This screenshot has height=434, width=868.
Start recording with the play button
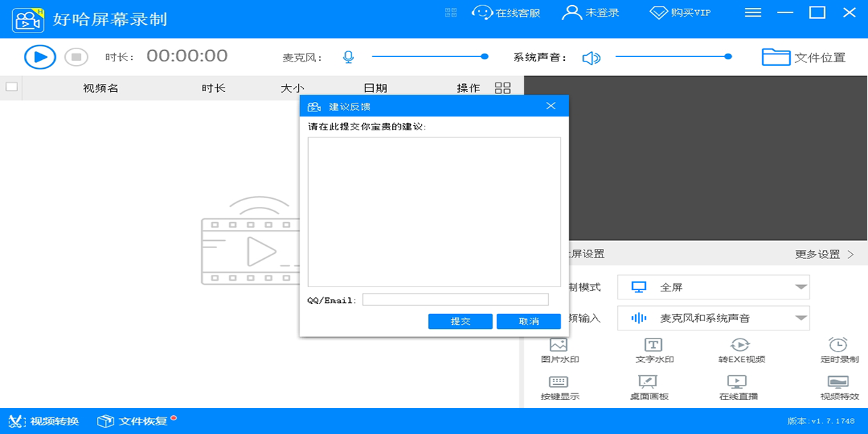40,57
